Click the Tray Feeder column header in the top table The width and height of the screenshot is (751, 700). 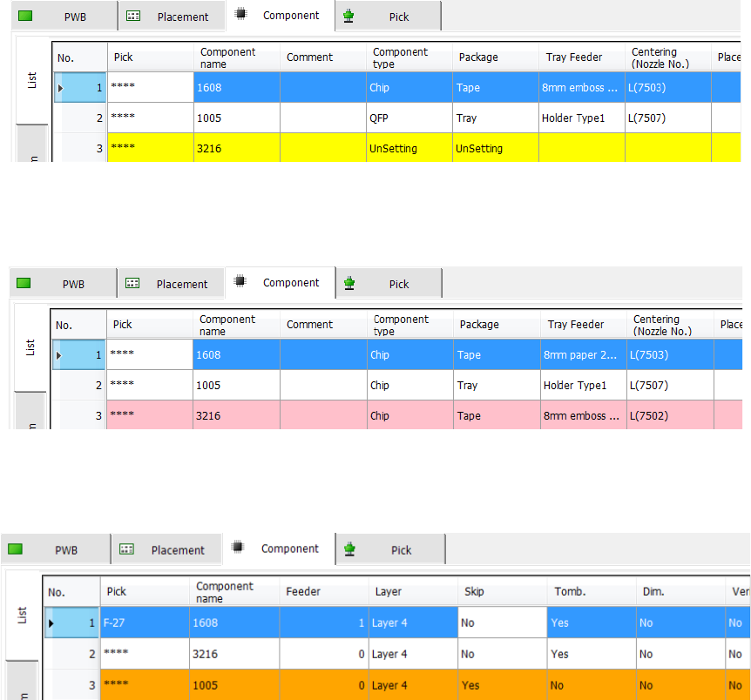pos(581,57)
